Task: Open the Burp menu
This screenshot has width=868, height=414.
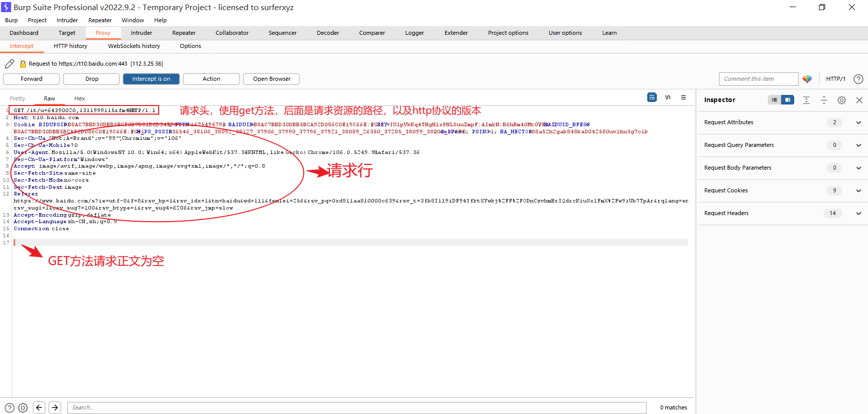Action: [11, 20]
